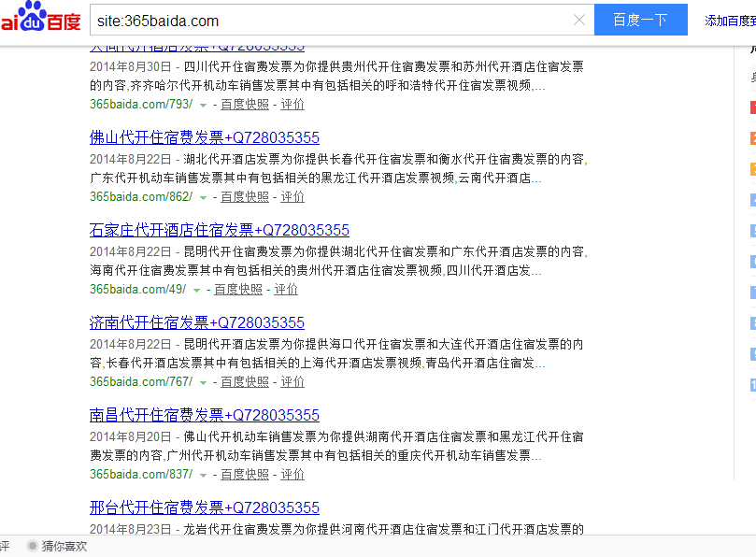This screenshot has height=557, width=756.
Task: Click 评价 for the 365baida.com/793/ result
Action: click(x=292, y=104)
